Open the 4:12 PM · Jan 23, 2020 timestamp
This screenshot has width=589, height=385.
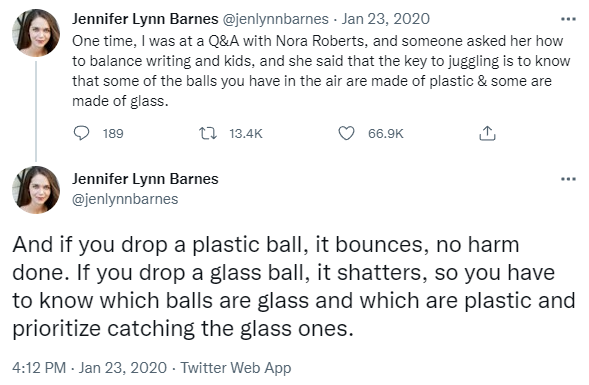89,367
